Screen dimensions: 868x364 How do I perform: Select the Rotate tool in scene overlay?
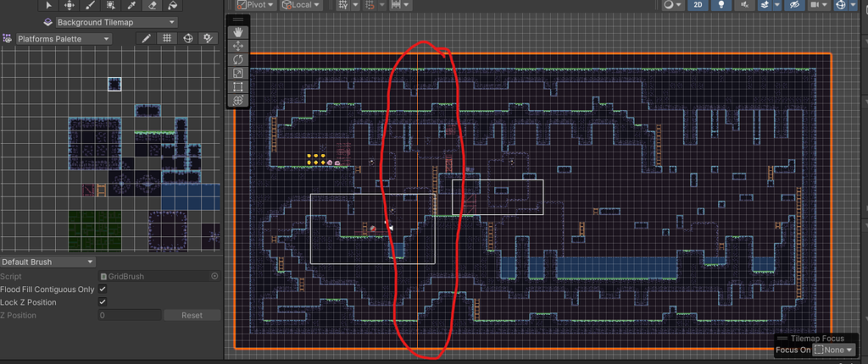[238, 60]
